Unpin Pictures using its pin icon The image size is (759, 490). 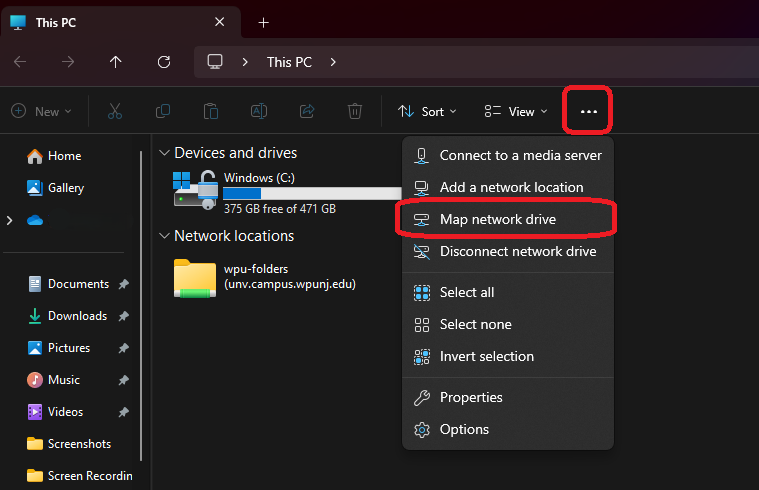[124, 348]
